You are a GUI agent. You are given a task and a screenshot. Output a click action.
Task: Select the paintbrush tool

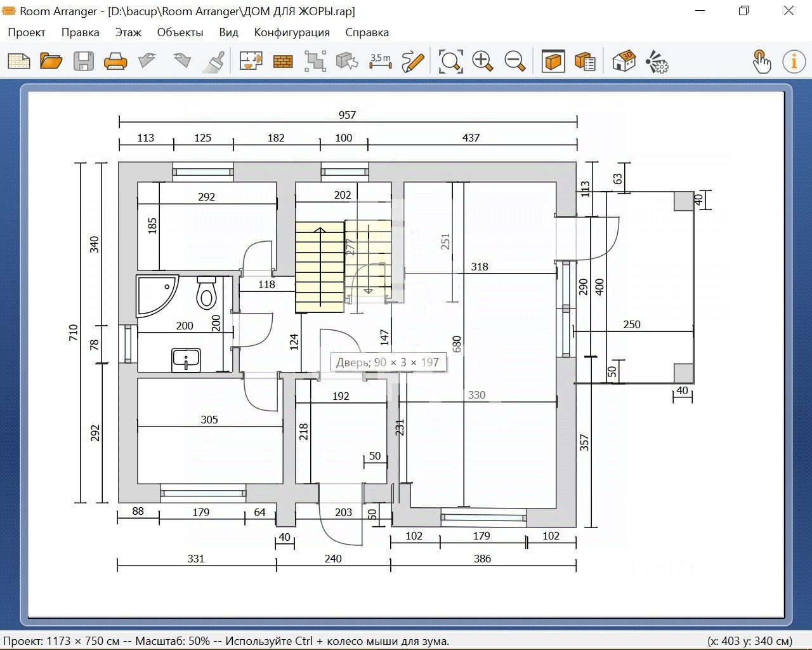214,62
